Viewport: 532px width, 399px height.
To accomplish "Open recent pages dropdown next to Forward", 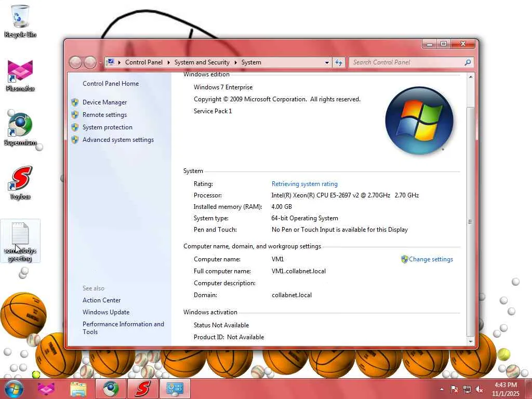I will coord(100,62).
